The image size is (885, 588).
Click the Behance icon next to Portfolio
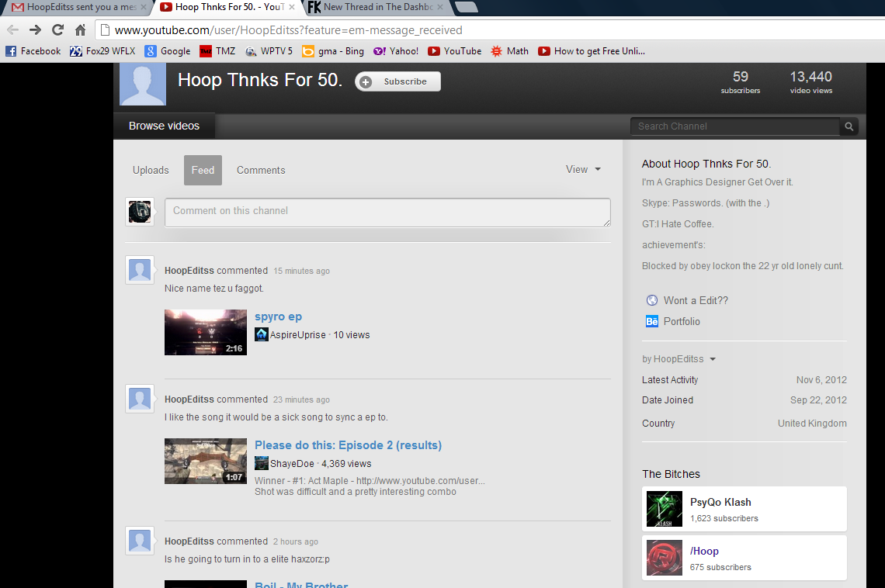coord(652,321)
